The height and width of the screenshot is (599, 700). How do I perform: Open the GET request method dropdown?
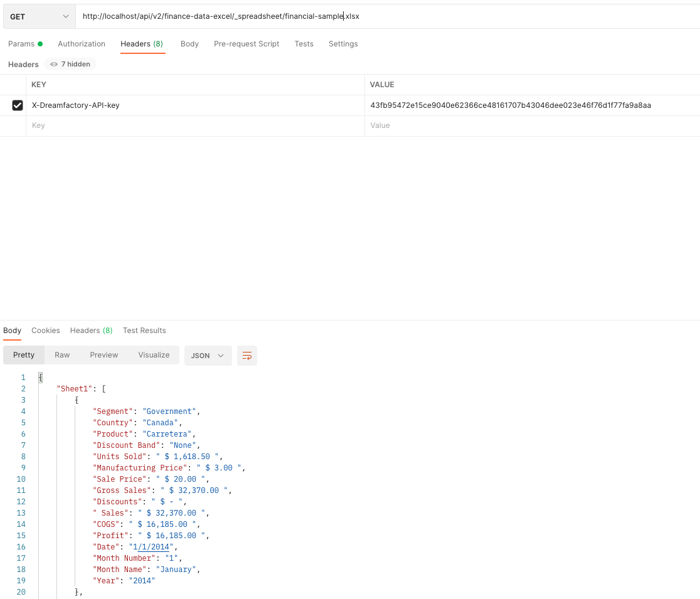39,16
